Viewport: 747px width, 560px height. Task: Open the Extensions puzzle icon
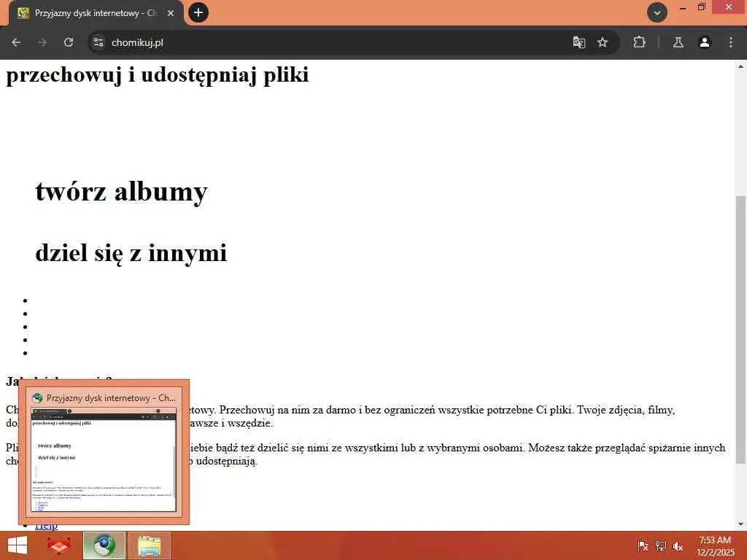click(639, 42)
